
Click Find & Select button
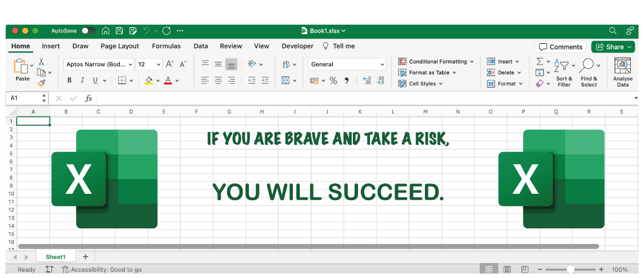click(589, 72)
